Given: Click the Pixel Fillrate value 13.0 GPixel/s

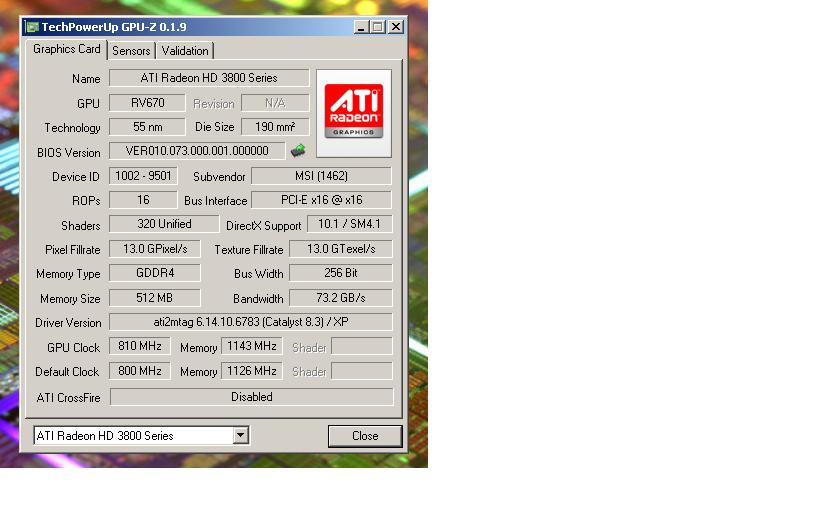Looking at the screenshot, I should coord(155,249).
